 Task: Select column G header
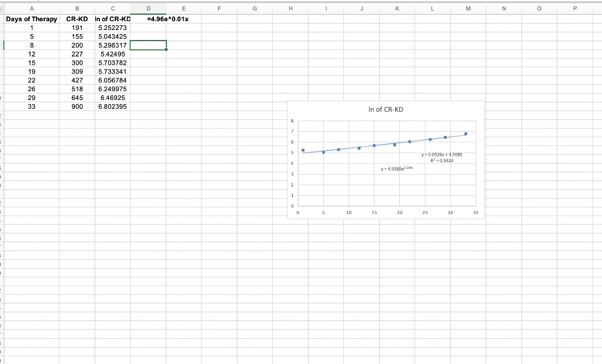pos(255,8)
